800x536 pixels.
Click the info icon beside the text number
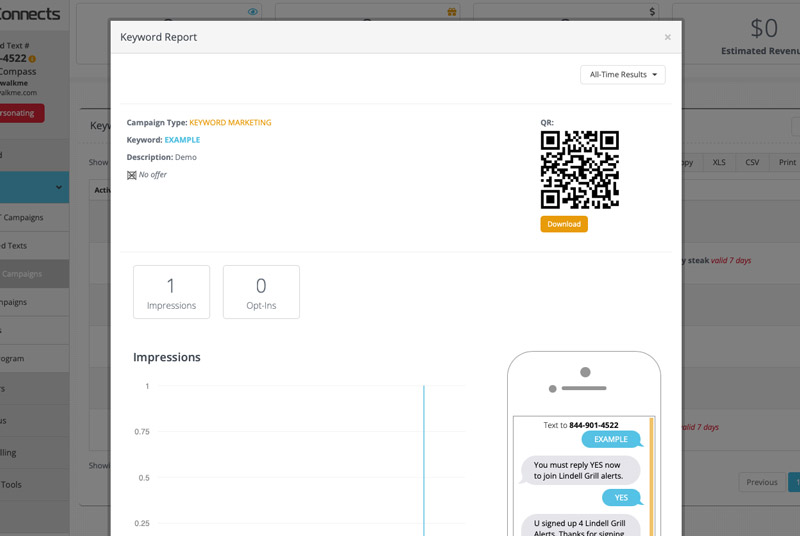pyautogui.click(x=32, y=59)
